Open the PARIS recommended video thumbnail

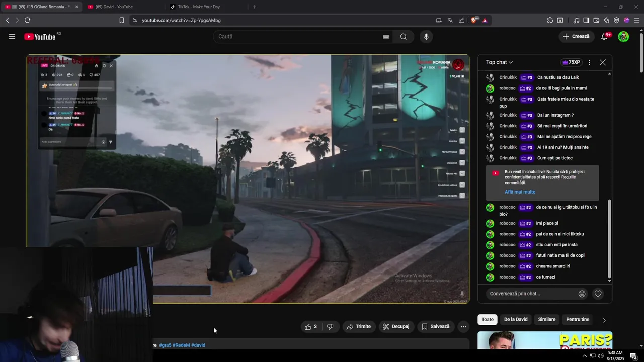(545, 340)
